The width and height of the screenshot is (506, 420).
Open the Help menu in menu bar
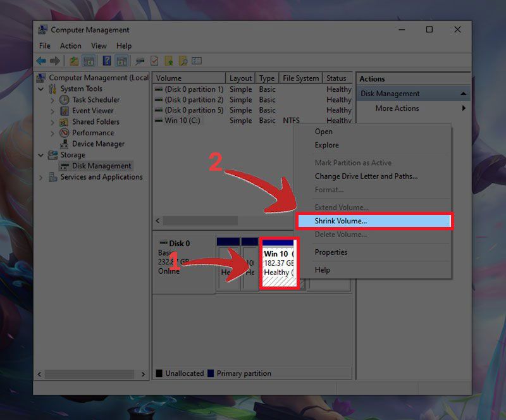pyautogui.click(x=124, y=46)
